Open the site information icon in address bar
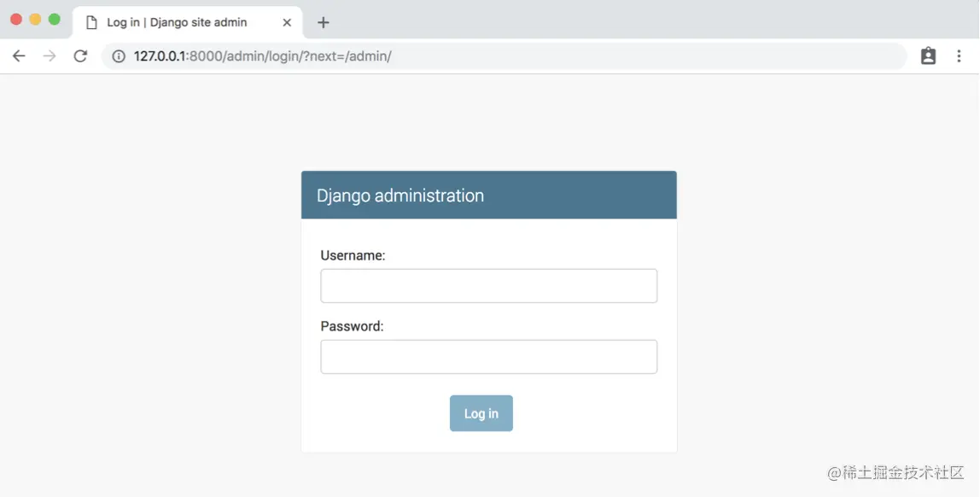Image resolution: width=980 pixels, height=497 pixels. click(x=119, y=56)
